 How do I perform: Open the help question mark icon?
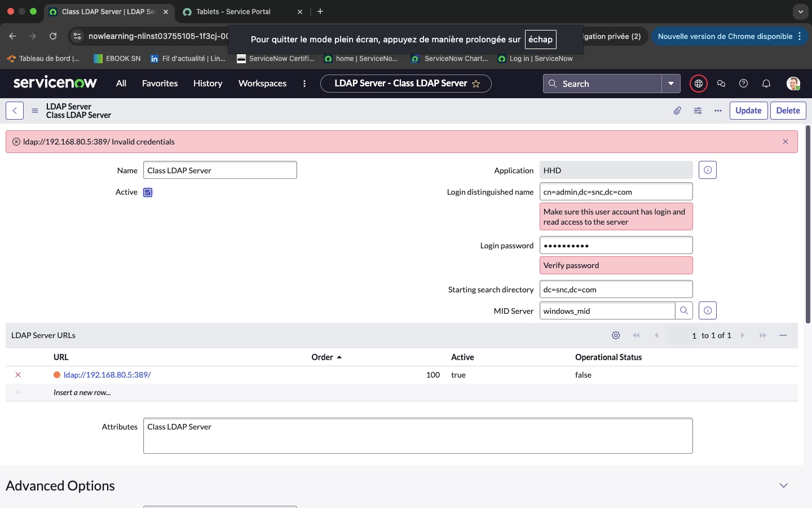743,84
